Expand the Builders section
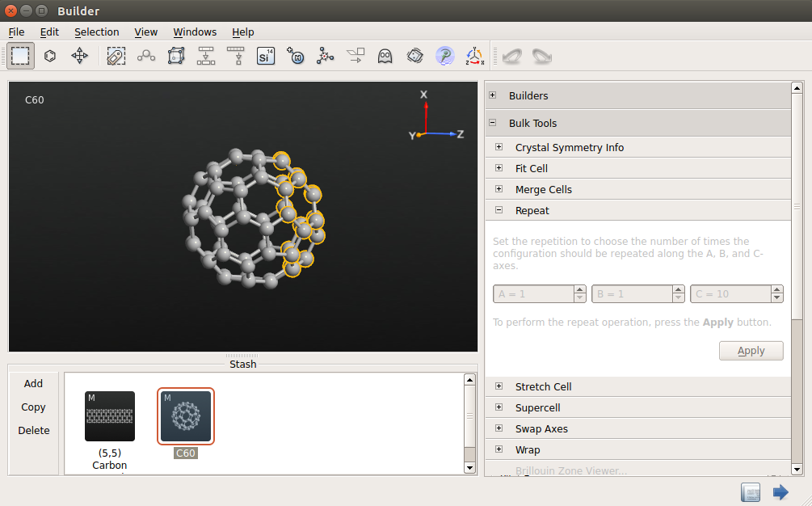Screen dimensions: 812x506 pos(493,95)
